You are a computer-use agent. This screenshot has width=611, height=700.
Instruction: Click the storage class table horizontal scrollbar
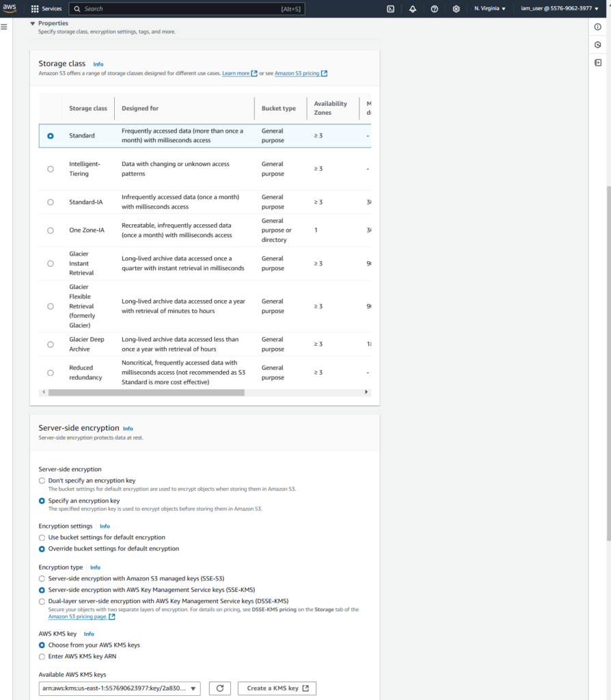point(146,392)
